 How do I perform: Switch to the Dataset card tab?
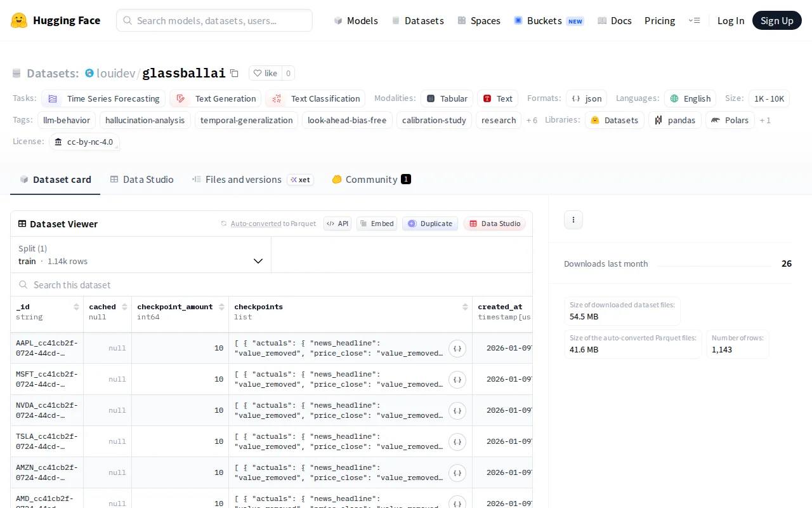pos(55,180)
